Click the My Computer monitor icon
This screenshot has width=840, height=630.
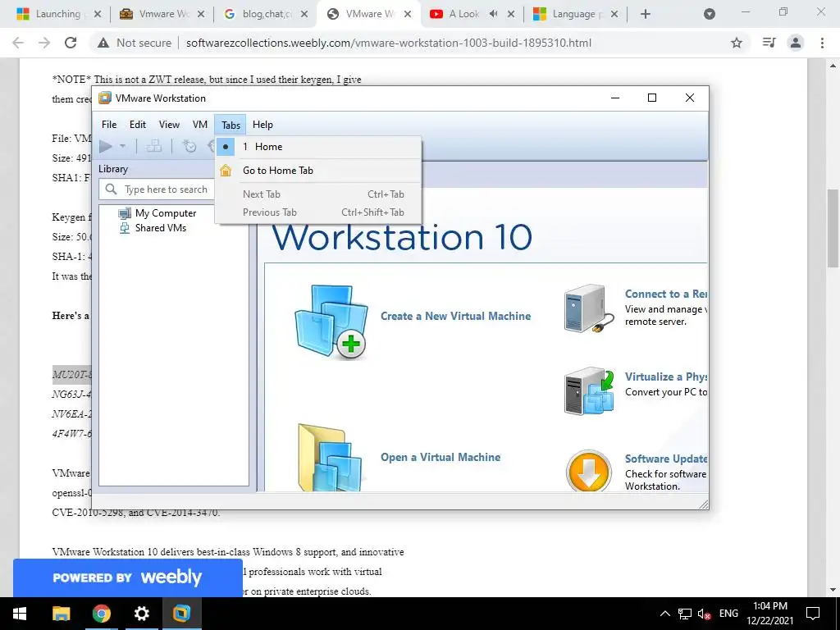(125, 213)
